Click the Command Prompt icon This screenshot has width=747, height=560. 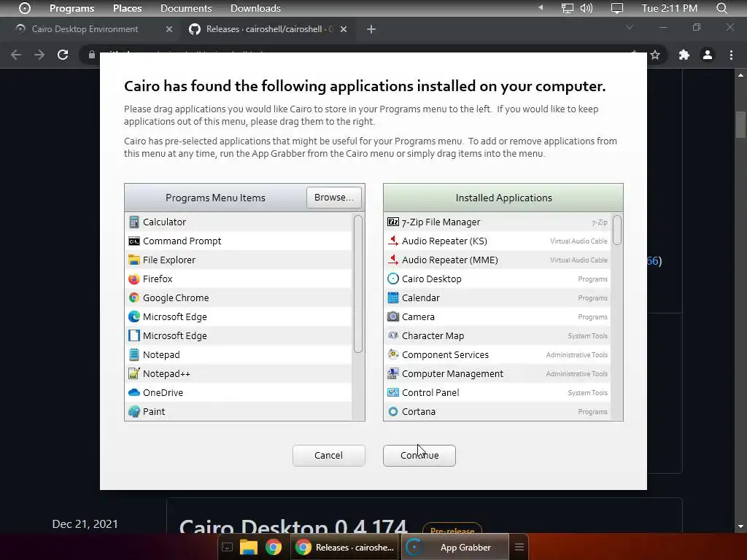(134, 241)
